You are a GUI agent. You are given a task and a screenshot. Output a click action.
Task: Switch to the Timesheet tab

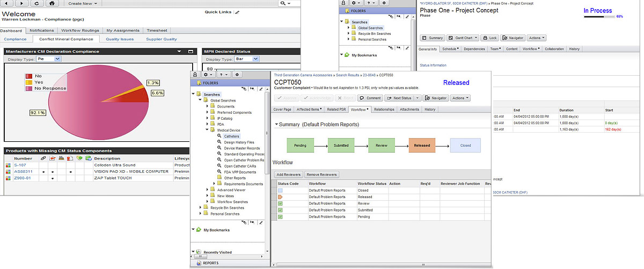click(x=156, y=31)
